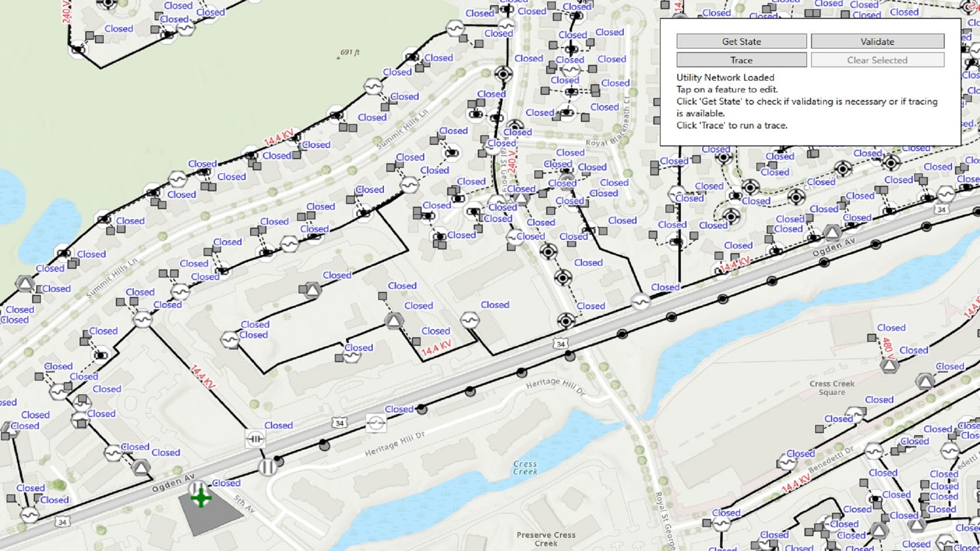Click the junction dot just below central route 34 shield
Viewport: 980px width, 551px height.
(x=570, y=356)
